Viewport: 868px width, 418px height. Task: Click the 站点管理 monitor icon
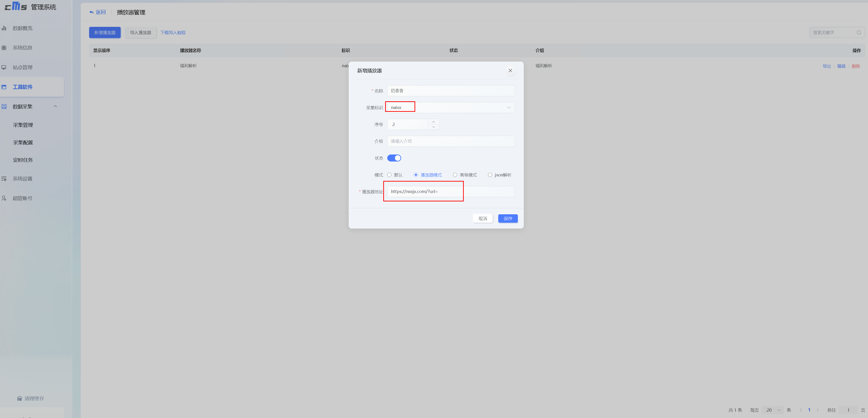[x=4, y=67]
